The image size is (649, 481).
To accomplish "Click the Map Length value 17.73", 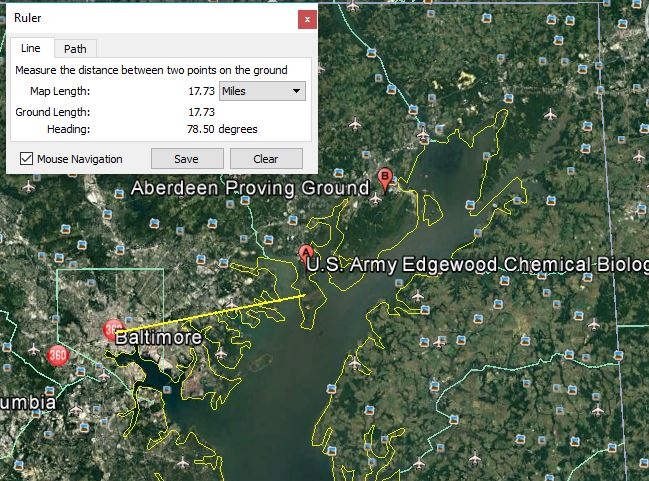I will tap(202, 91).
